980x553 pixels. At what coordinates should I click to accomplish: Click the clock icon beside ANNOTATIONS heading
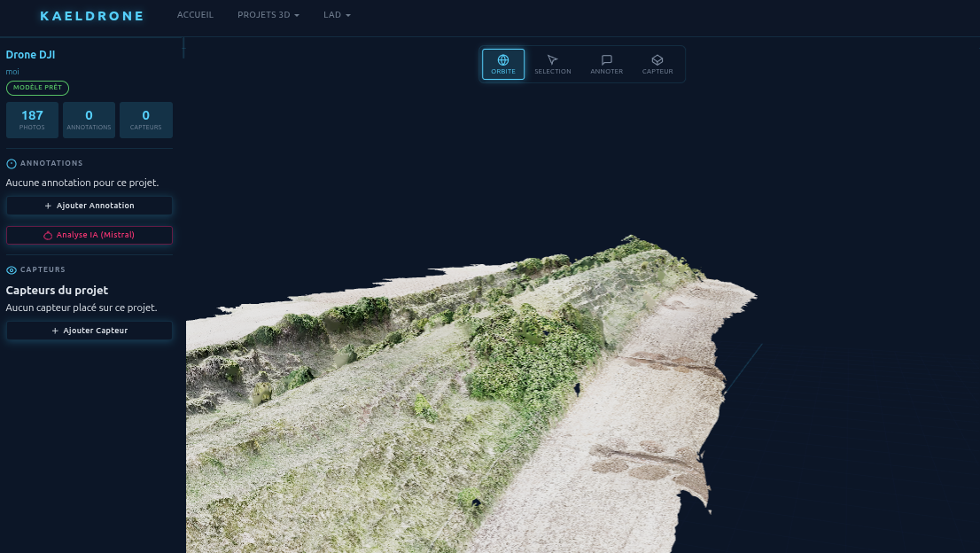click(11, 163)
